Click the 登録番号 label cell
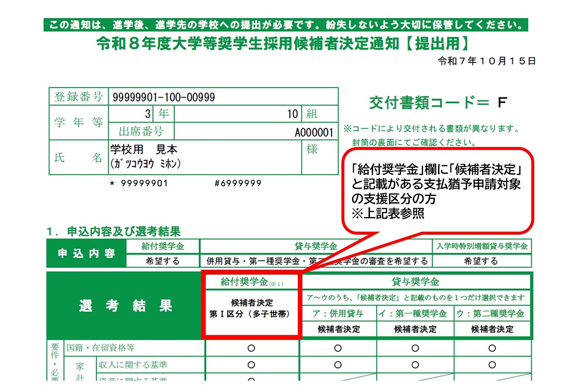588x392 pixels. (x=79, y=97)
